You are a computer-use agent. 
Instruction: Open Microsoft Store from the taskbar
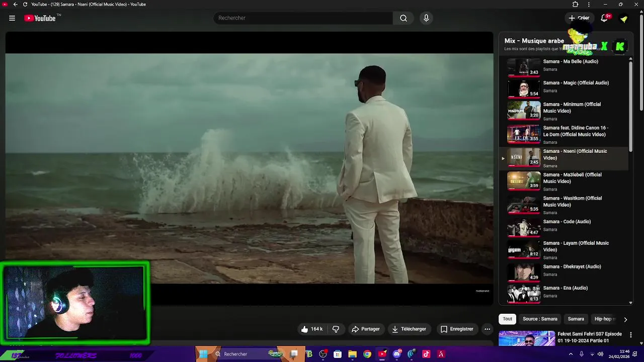click(x=338, y=354)
